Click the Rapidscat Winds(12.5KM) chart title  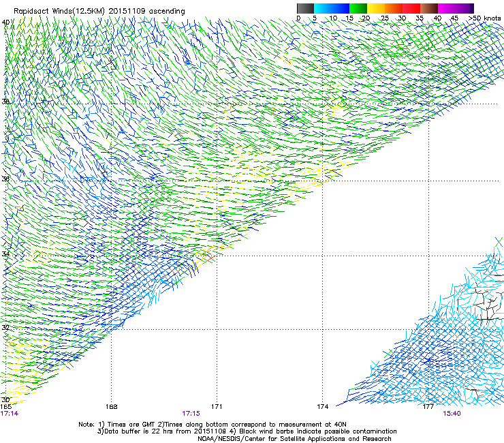tap(99, 12)
